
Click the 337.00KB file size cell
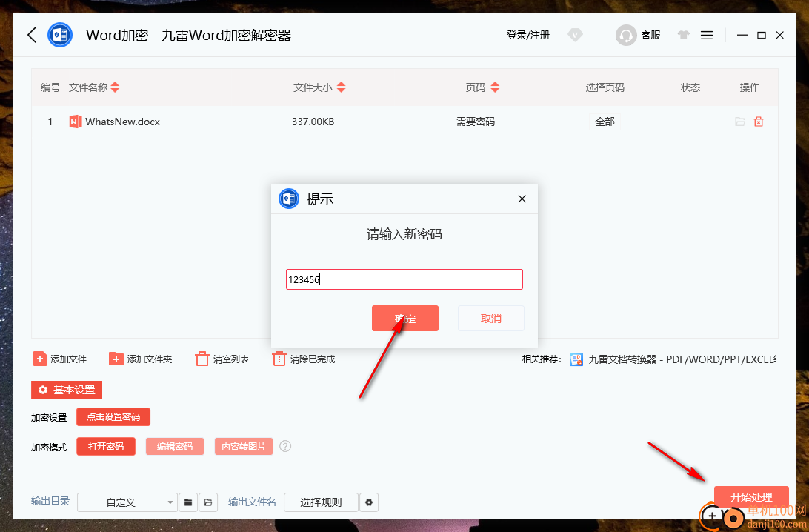click(313, 122)
